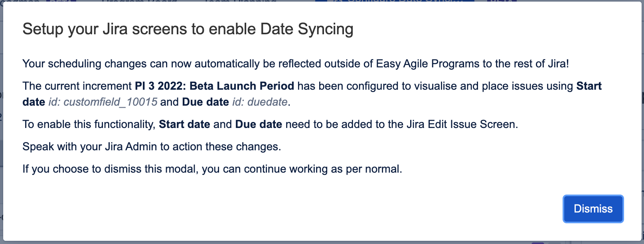
Task: Click the italic 'id: duedate' field identifier
Action: click(x=260, y=102)
